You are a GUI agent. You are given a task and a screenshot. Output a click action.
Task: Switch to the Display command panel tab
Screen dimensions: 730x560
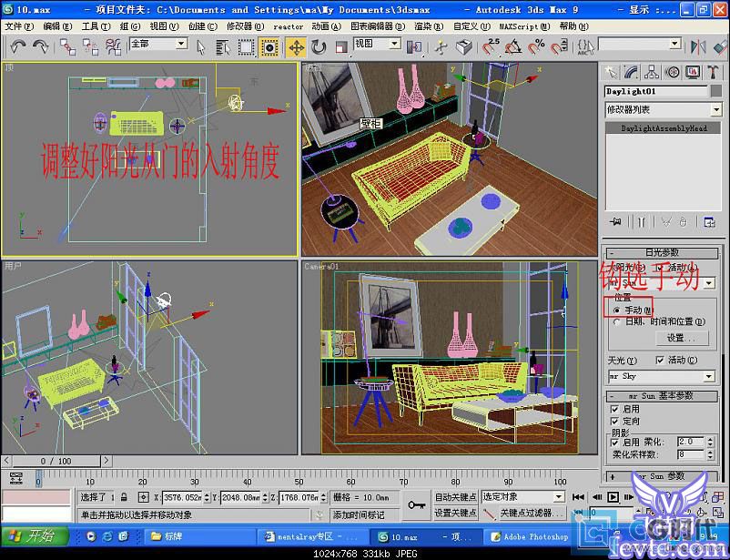(693, 72)
